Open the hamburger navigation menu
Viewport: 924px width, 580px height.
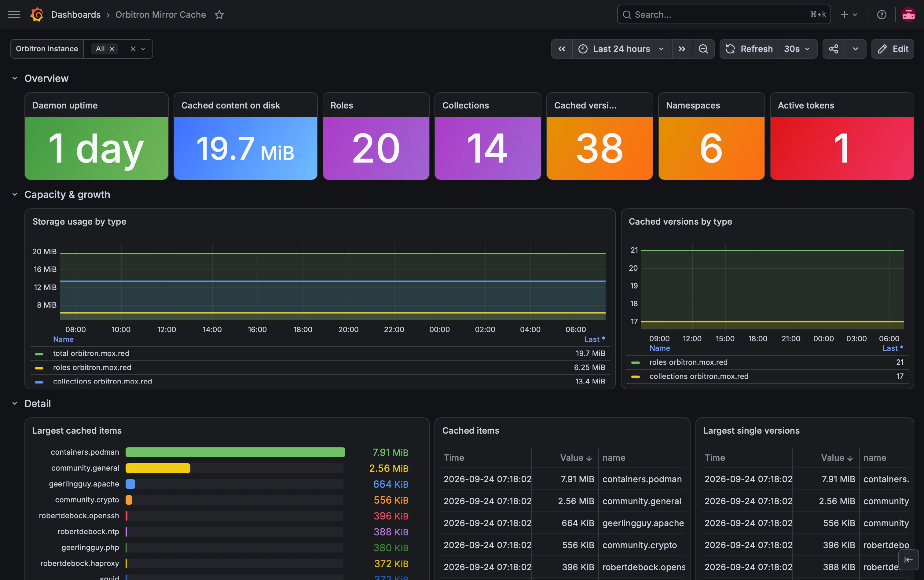(14, 15)
